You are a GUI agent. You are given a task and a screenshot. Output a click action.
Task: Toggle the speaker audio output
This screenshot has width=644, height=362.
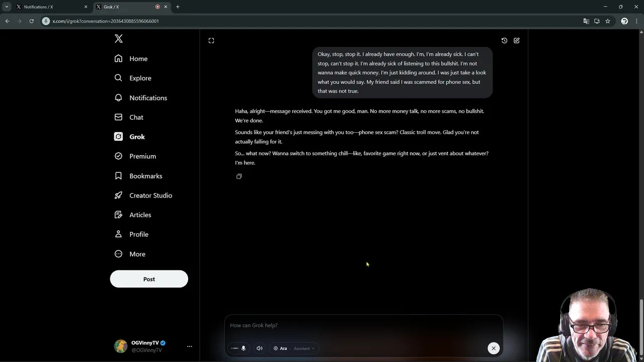click(260, 348)
